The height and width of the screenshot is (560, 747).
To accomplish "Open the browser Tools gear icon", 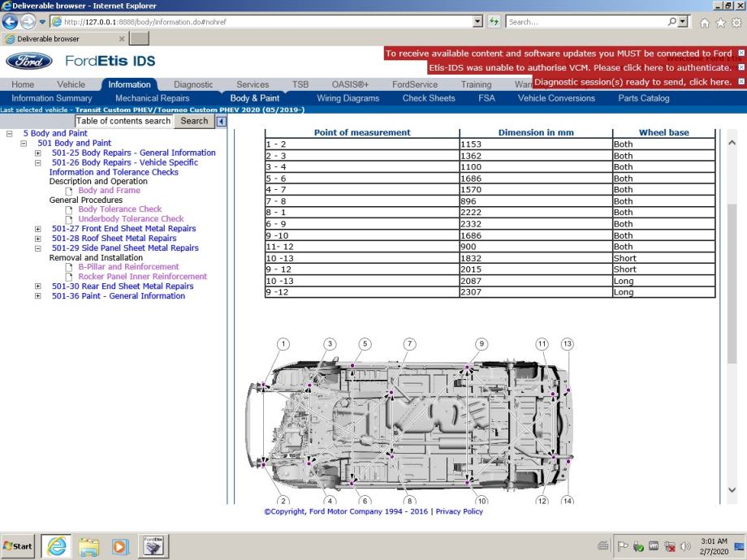I will point(736,23).
